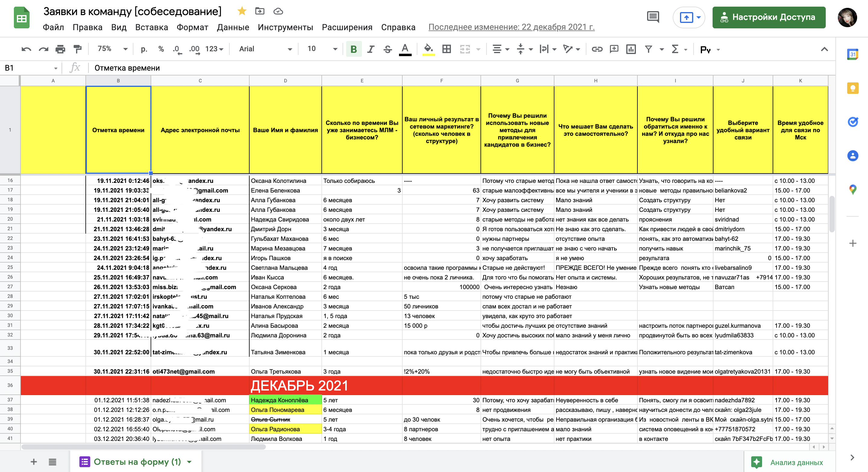Open Tasks side panel icon
The width and height of the screenshot is (868, 472).
click(x=853, y=122)
